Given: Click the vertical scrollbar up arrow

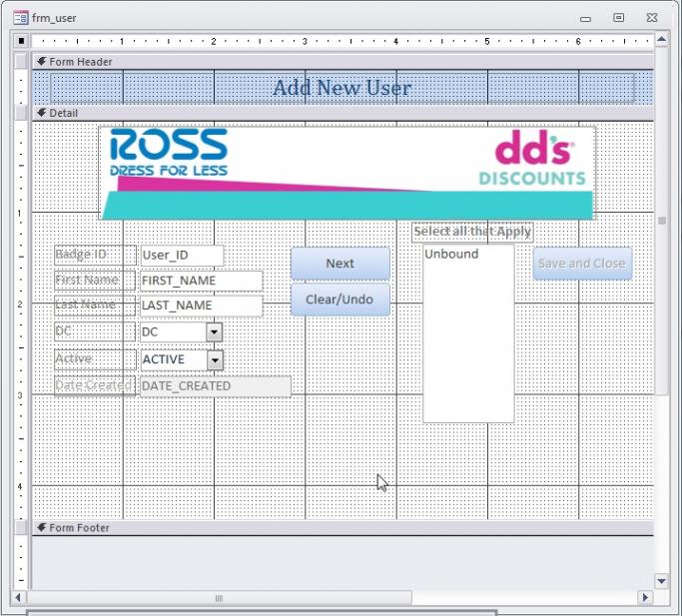Looking at the screenshot, I should tap(662, 40).
